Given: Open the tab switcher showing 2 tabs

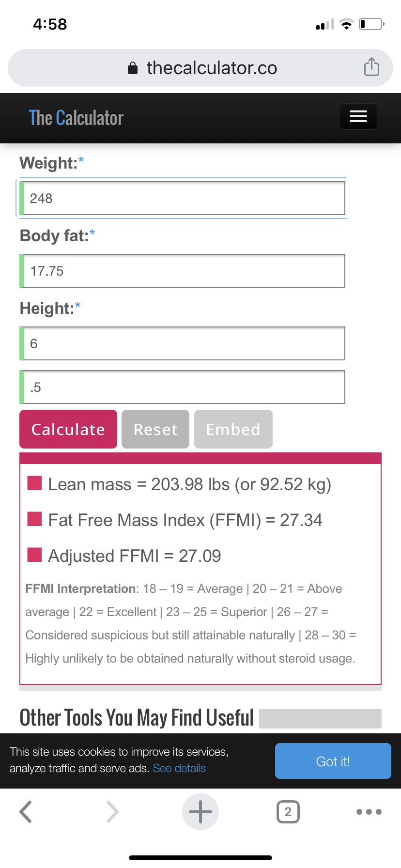Looking at the screenshot, I should coord(288,812).
